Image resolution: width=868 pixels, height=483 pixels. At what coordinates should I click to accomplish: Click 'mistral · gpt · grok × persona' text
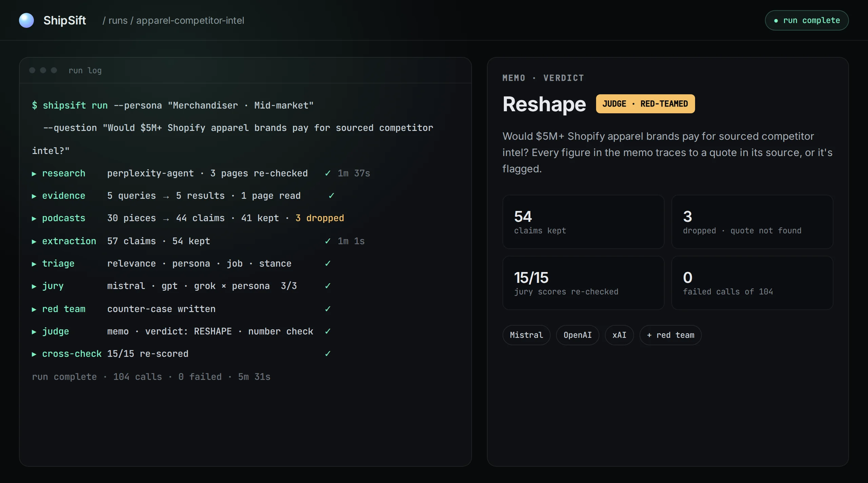[x=189, y=286]
